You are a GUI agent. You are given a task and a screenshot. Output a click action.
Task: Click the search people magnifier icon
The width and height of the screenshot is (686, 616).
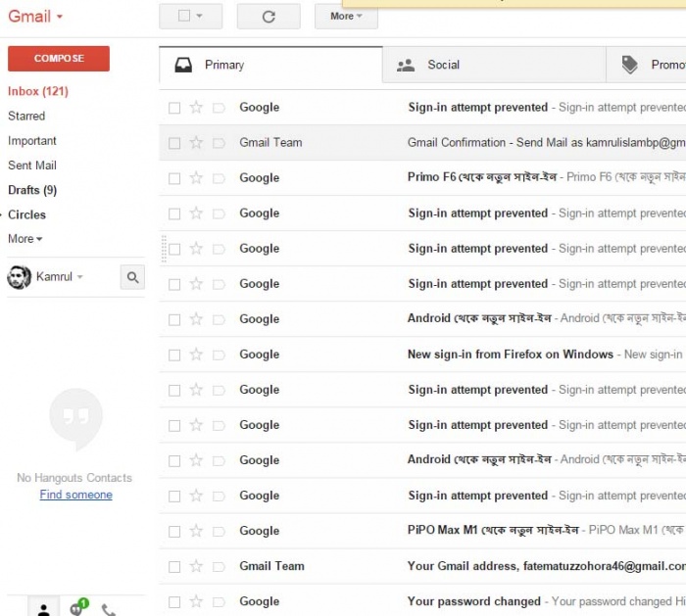[132, 277]
